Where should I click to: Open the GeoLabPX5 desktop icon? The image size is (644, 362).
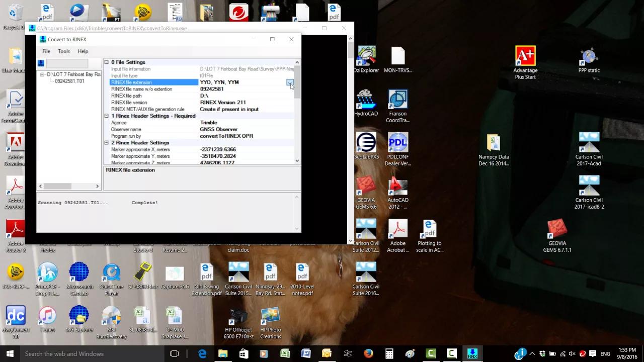(x=366, y=146)
